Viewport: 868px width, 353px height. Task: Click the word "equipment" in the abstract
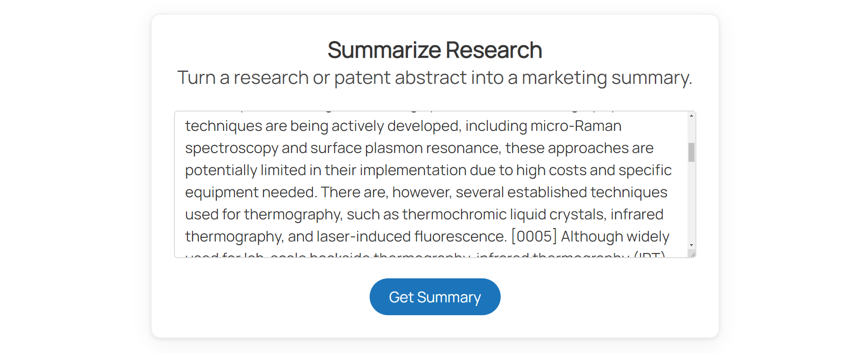click(x=221, y=192)
